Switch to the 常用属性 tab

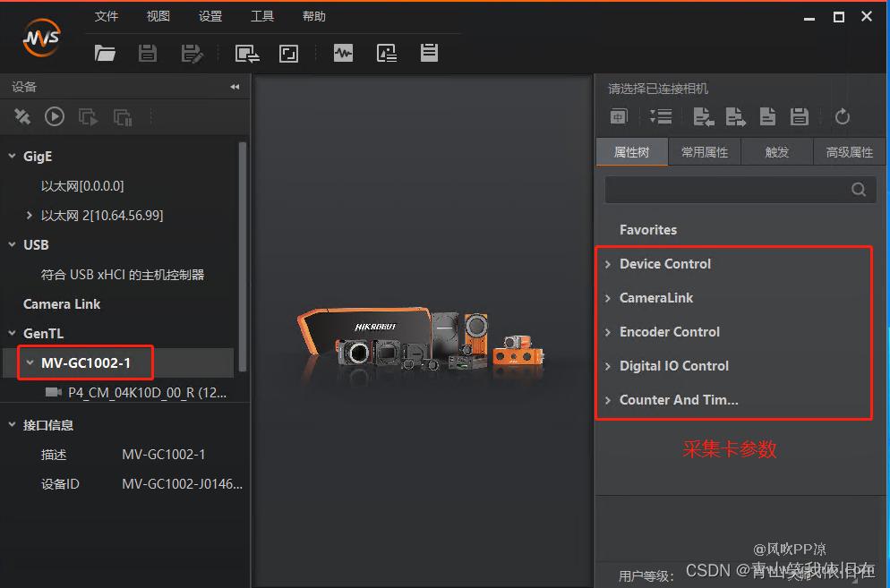pyautogui.click(x=705, y=152)
